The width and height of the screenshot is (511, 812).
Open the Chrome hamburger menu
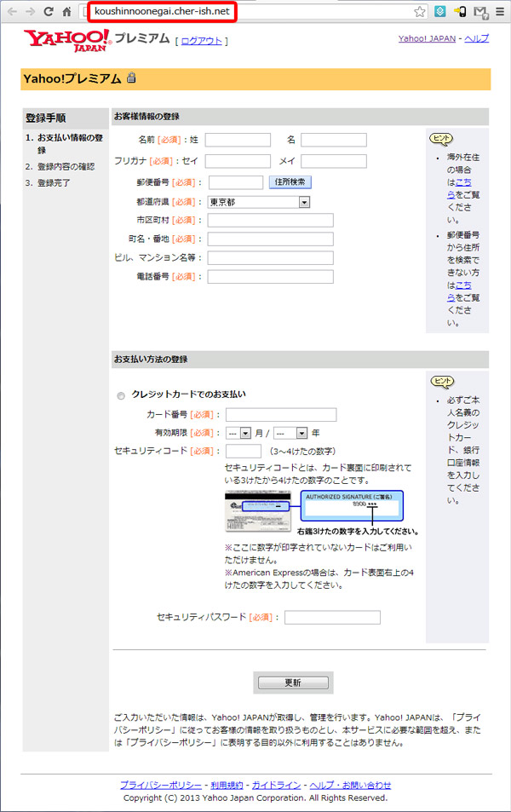pos(500,11)
